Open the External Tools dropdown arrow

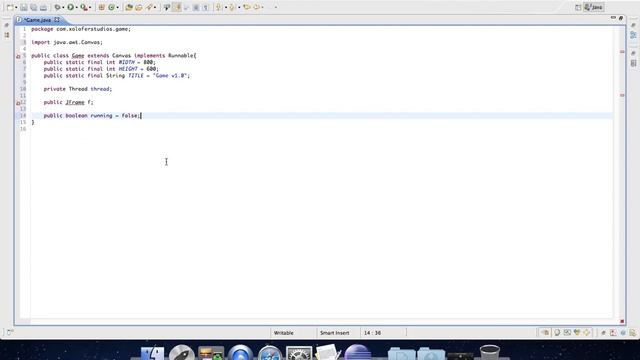pos(90,7)
